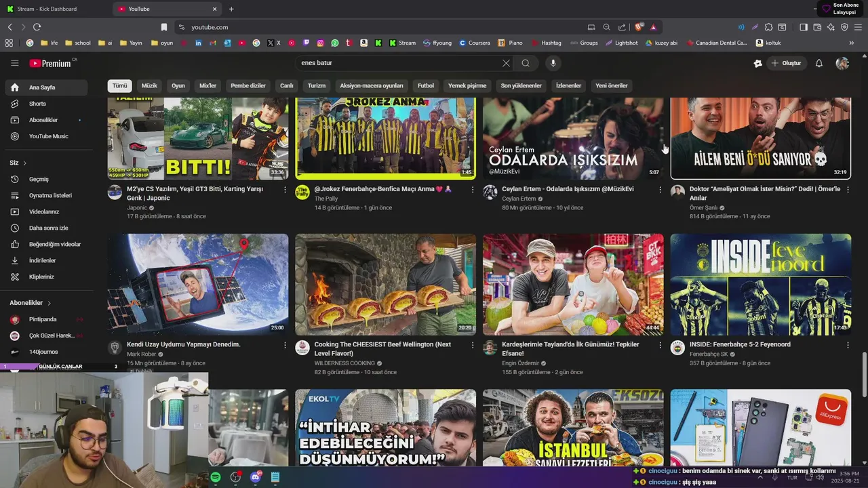
Task: Open the notifications bell
Action: click(818, 63)
